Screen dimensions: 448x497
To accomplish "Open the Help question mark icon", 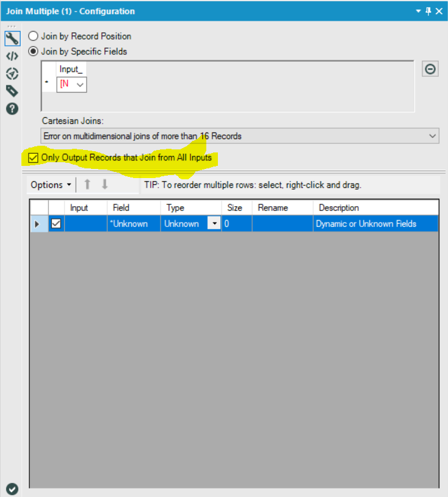I will click(12, 109).
